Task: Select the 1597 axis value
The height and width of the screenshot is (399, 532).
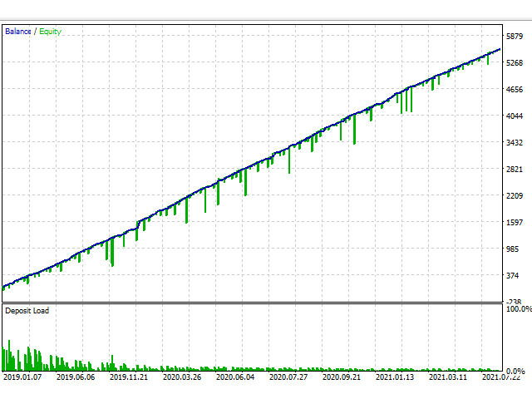Action: [x=515, y=223]
